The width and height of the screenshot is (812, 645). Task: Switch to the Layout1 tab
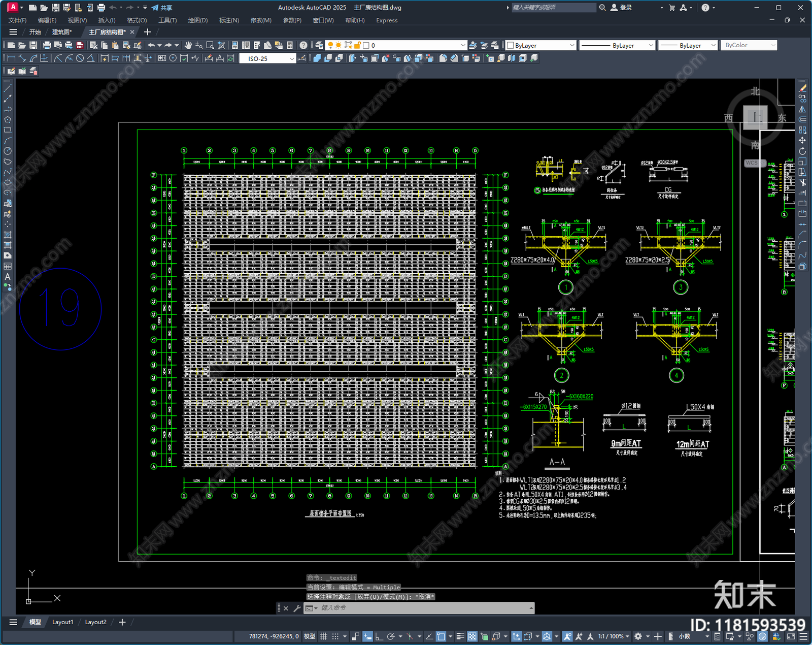coord(63,622)
